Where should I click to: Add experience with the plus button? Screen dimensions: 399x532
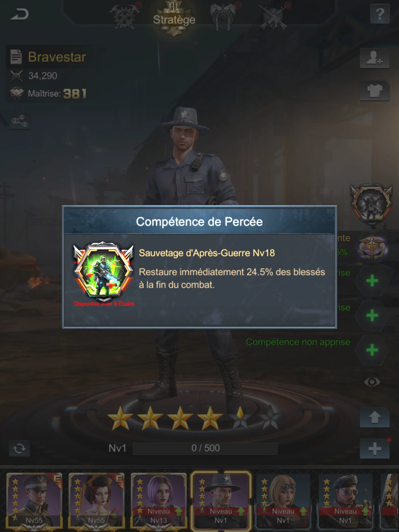(374, 449)
